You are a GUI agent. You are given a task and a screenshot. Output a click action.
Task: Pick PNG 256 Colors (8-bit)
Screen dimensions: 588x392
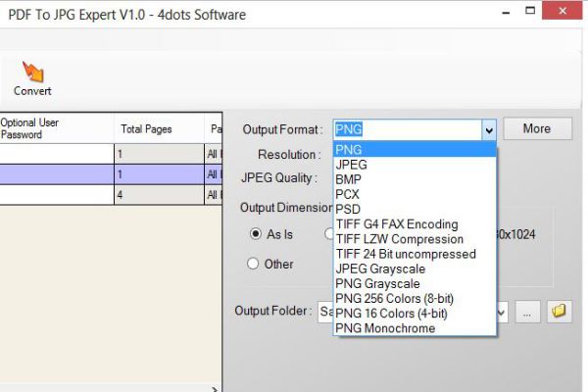tap(415, 299)
